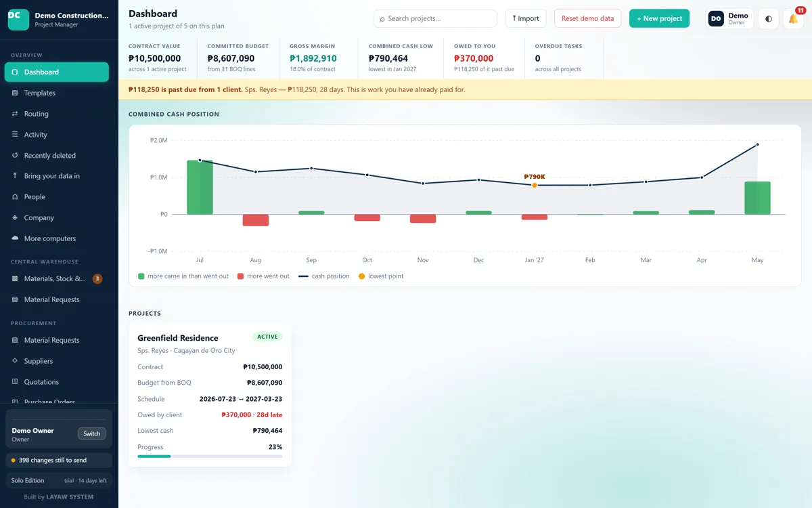
Task: Click the Templates sidebar icon
Action: pyautogui.click(x=15, y=93)
